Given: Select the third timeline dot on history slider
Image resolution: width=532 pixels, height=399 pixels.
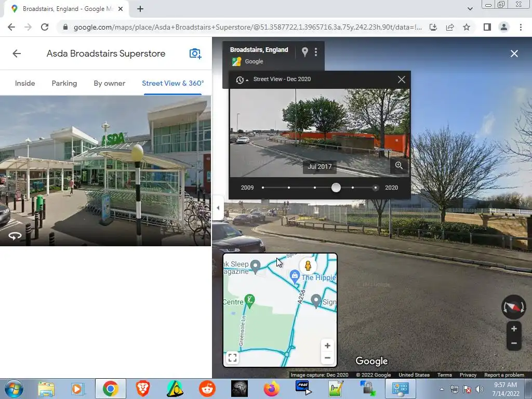Looking at the screenshot, I should 315,188.
